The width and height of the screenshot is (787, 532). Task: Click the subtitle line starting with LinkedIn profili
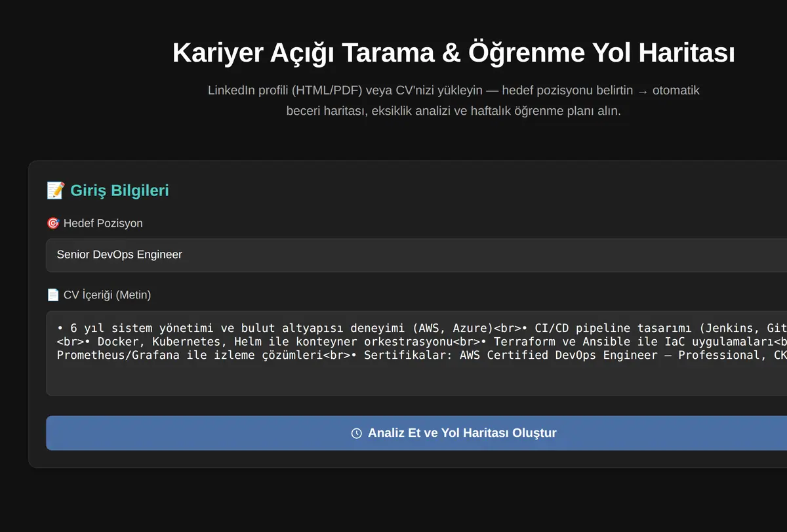453,91
